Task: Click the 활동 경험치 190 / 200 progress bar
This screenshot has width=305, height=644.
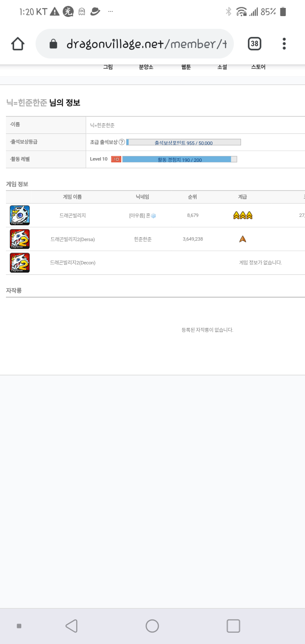Action: [x=180, y=159]
